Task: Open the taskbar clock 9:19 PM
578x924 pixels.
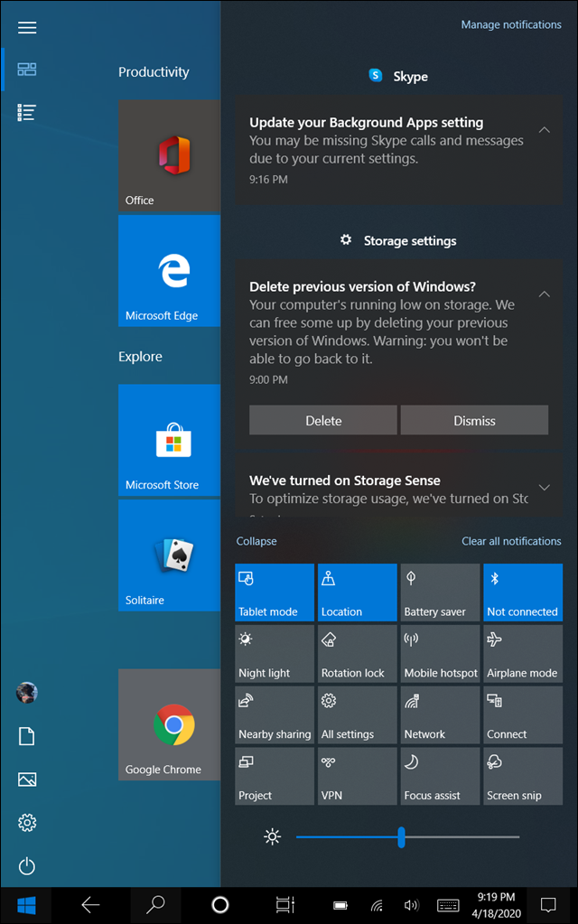Action: point(496,905)
